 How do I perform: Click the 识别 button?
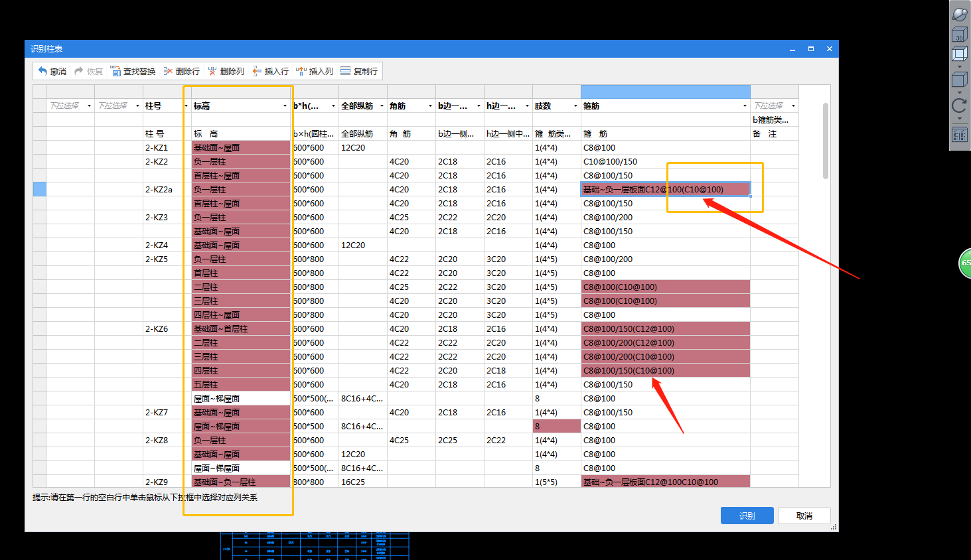(747, 516)
